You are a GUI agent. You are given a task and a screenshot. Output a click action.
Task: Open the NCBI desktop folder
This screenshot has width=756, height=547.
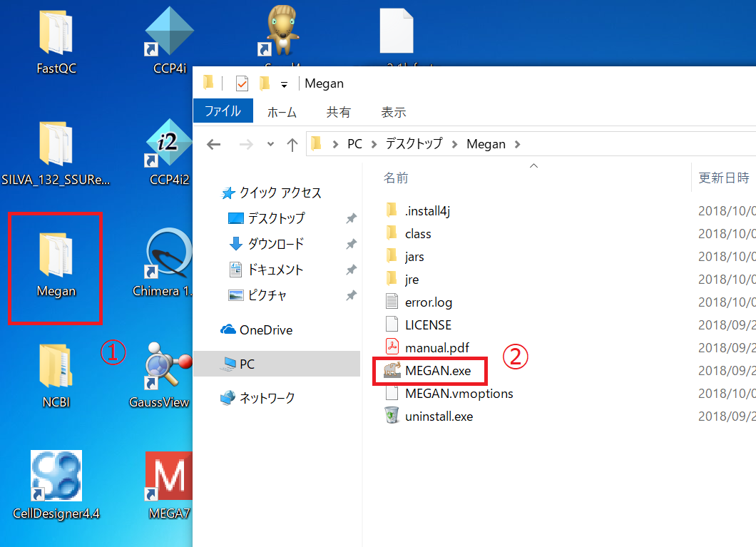coord(56,376)
